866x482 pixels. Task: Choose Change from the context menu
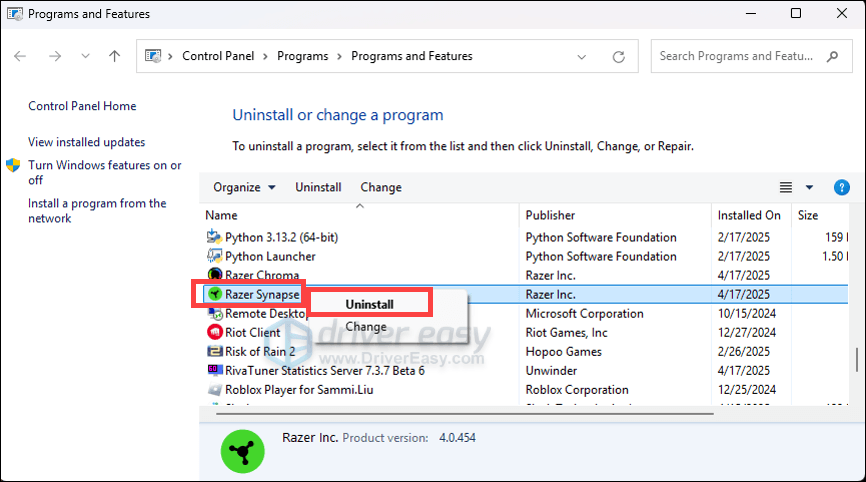[366, 326]
